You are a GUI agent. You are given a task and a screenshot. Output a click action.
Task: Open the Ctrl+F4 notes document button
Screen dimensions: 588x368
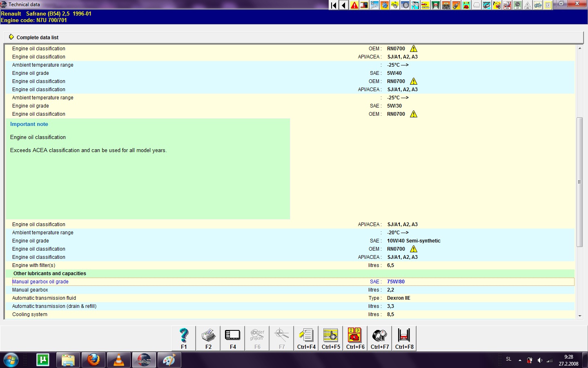306,338
